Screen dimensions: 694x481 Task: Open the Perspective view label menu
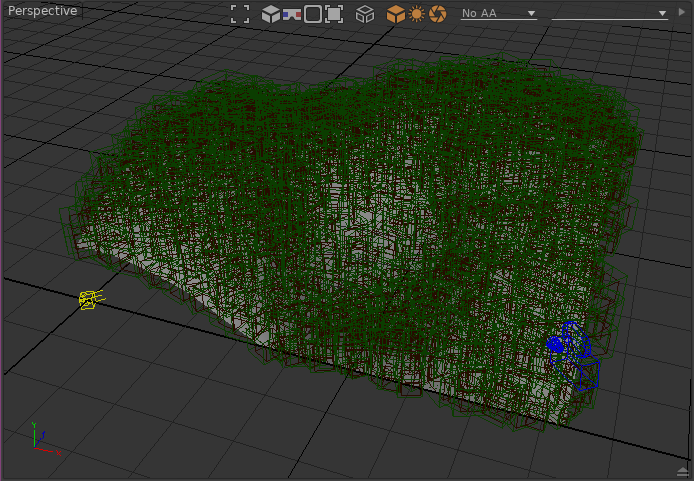click(x=42, y=11)
